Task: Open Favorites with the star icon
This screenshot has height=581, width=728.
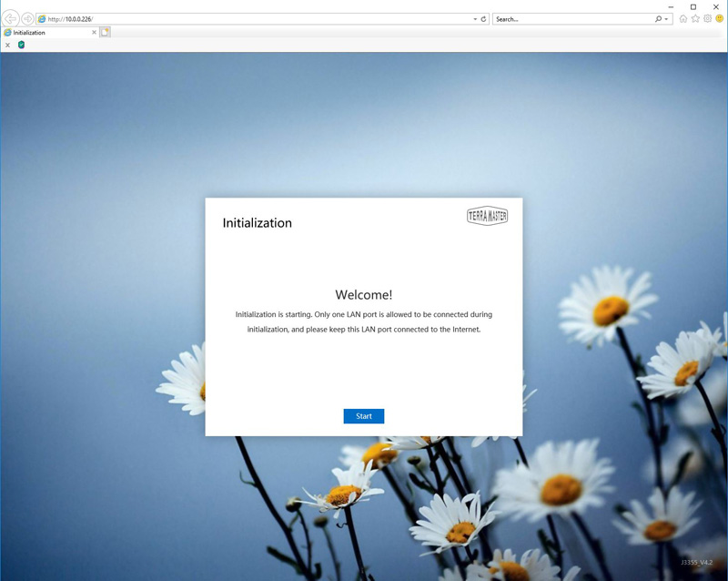Action: point(695,18)
